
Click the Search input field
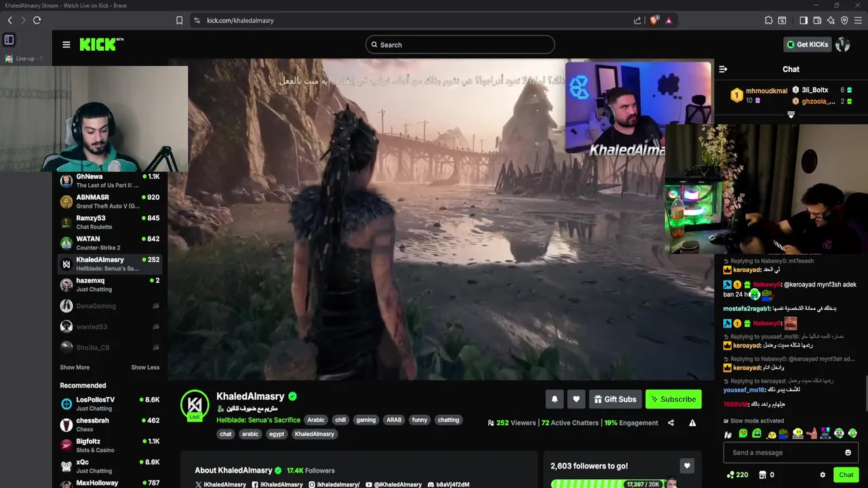(460, 45)
